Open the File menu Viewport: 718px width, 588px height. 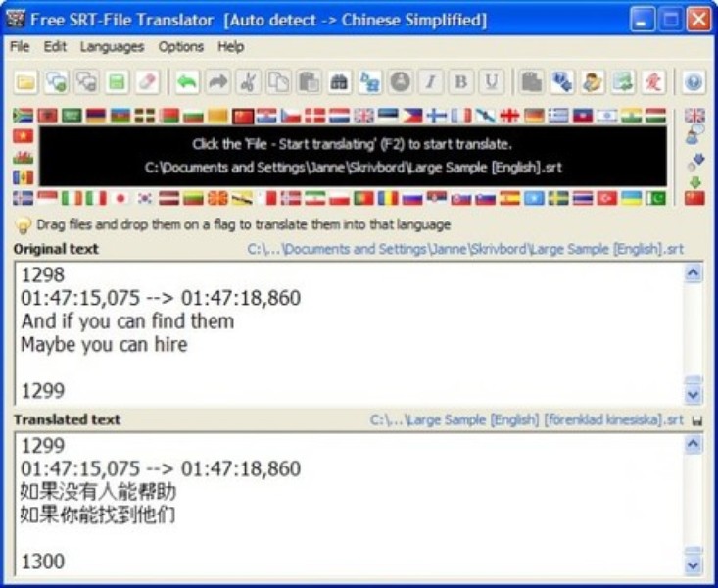(x=20, y=46)
